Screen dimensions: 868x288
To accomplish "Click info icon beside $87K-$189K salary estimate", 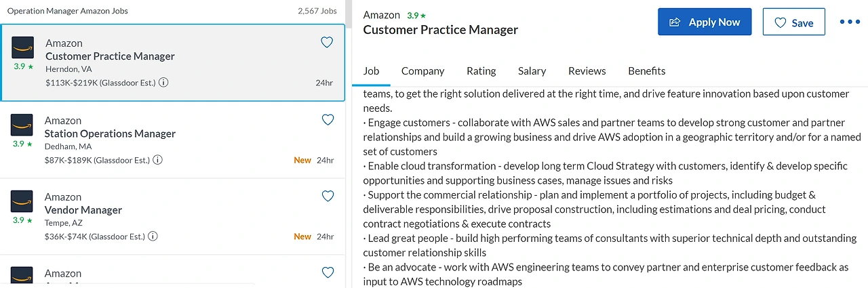I will tap(157, 160).
